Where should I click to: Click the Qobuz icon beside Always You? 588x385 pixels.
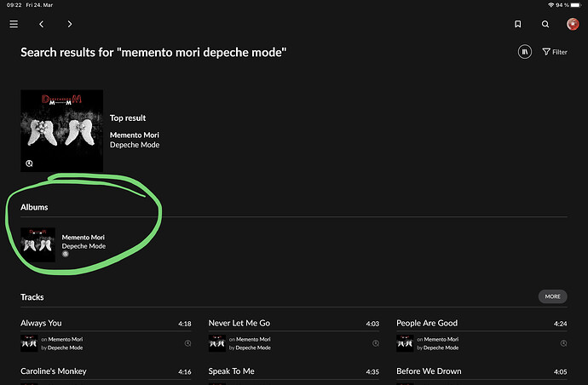pyautogui.click(x=187, y=343)
